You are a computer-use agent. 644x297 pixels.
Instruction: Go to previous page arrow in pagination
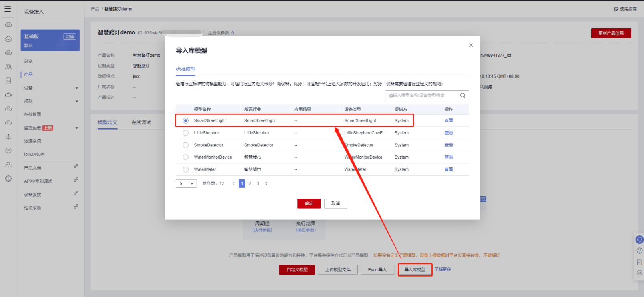(234, 183)
